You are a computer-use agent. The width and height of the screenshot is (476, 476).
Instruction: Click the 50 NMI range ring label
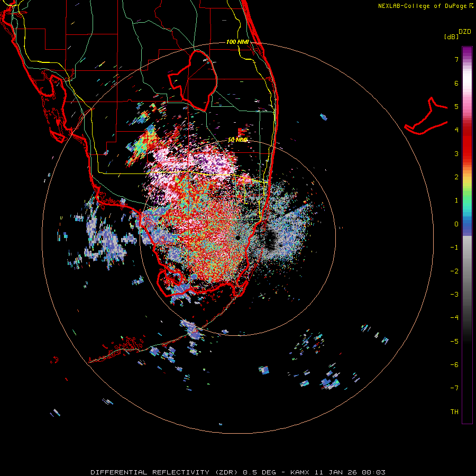(x=237, y=140)
